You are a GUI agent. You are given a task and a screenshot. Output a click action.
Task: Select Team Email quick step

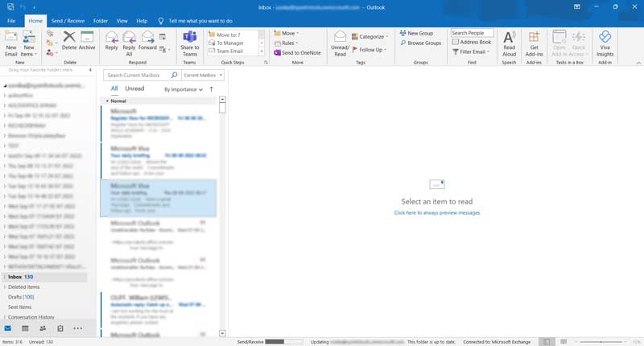point(233,51)
